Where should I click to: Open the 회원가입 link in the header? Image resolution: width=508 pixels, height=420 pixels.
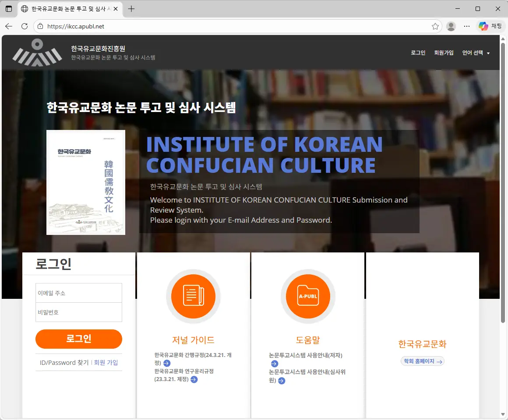click(x=444, y=52)
